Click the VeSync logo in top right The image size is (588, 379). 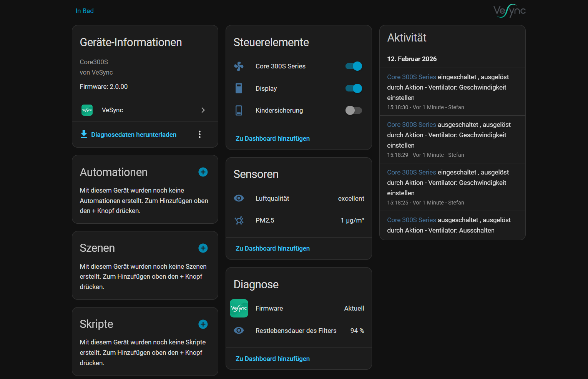[x=509, y=11]
